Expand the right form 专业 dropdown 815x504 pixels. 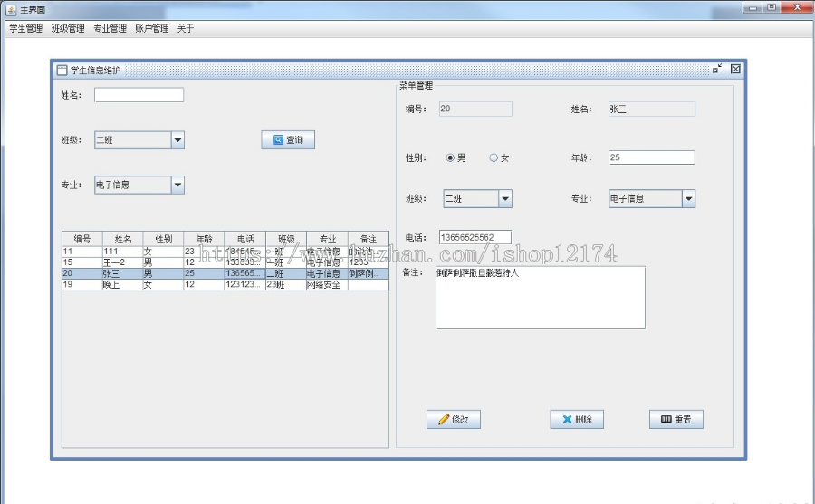coord(689,198)
